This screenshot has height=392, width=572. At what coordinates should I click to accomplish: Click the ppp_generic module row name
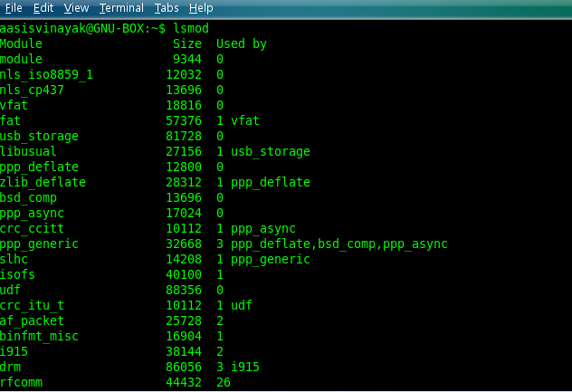(39, 244)
